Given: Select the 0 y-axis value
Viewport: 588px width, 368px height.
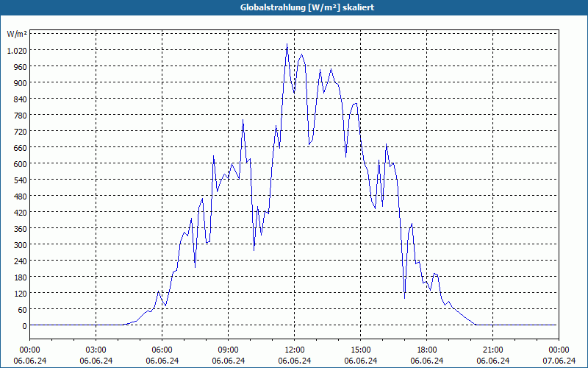Looking at the screenshot, I should pyautogui.click(x=24, y=326).
